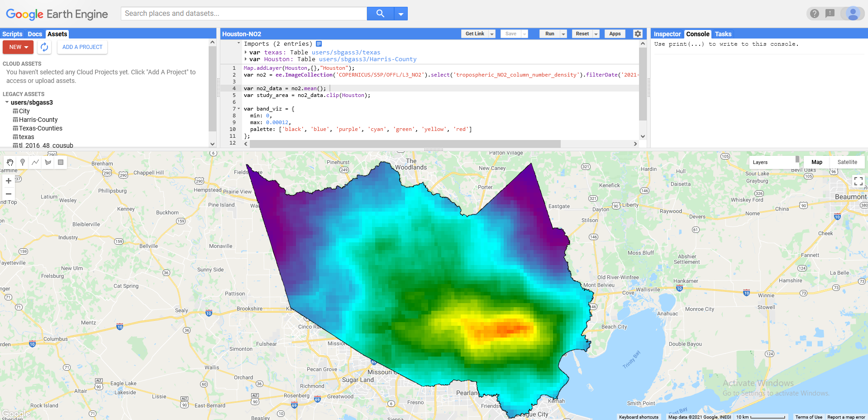Click the ADD A PROJECT button

(82, 47)
